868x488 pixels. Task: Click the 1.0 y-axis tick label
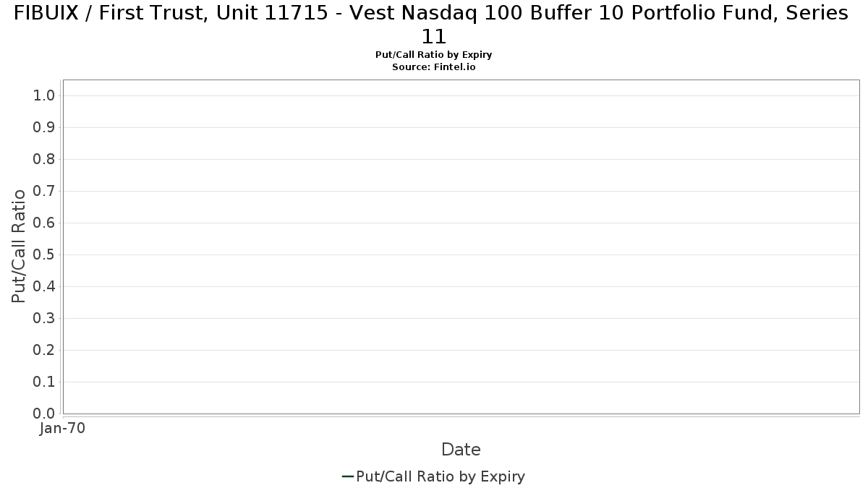pyautogui.click(x=44, y=96)
